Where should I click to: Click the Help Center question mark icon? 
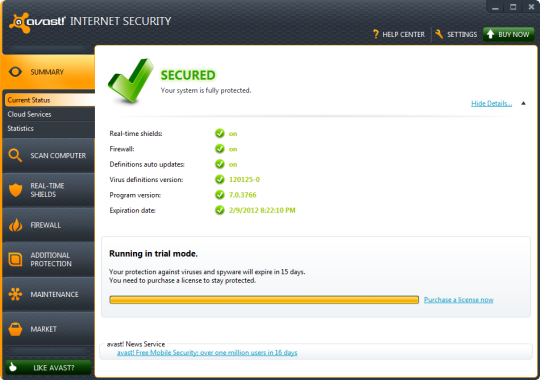[x=375, y=34]
